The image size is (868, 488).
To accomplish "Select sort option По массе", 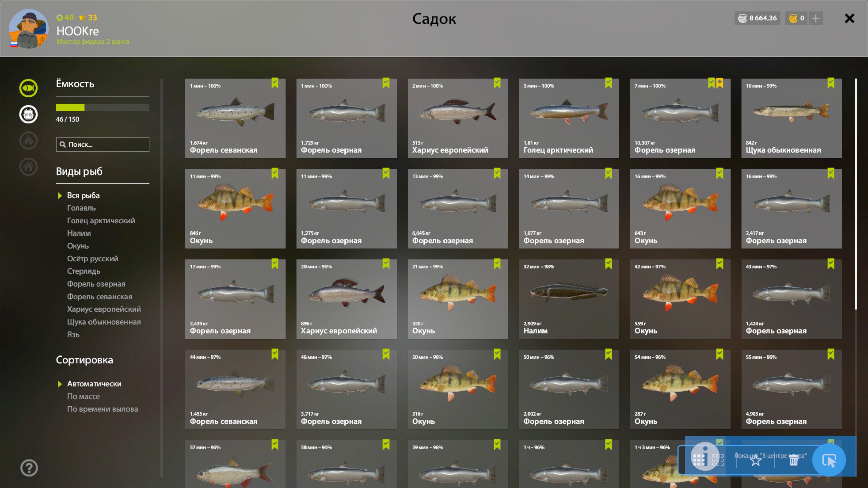I will coord(83,396).
